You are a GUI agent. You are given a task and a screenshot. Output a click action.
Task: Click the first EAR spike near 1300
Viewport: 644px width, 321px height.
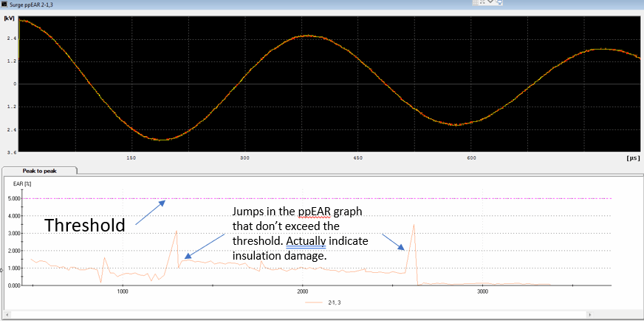[x=177, y=232]
